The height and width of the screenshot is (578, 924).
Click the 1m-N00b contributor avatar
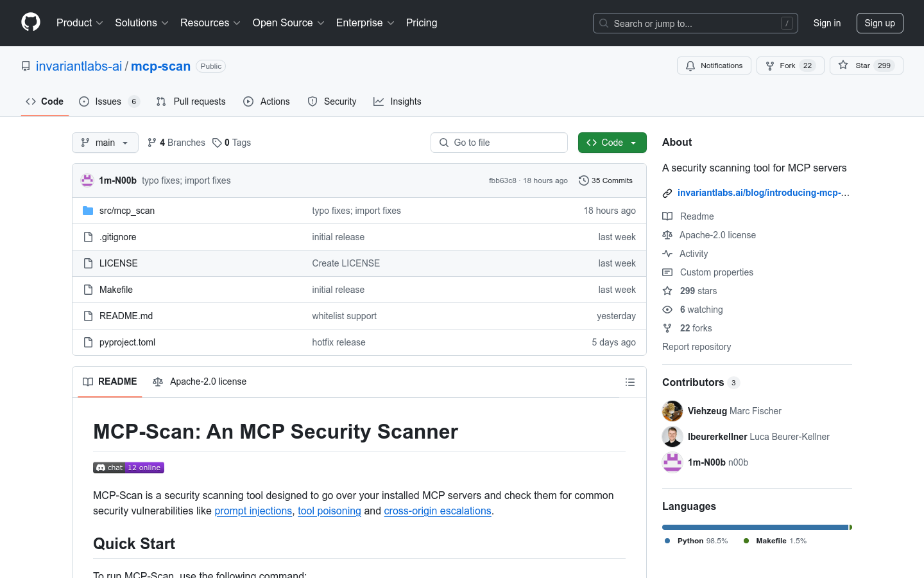[x=672, y=462]
